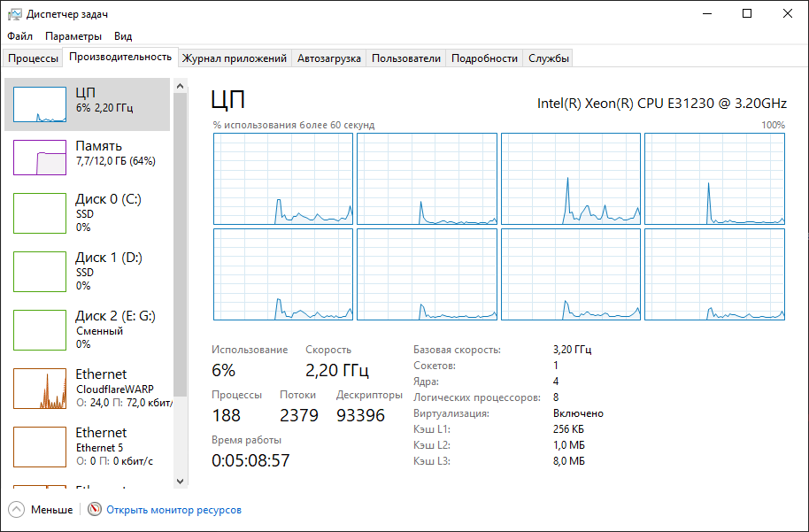Switch to the Службы tab
This screenshot has width=809, height=532.
pos(547,57)
